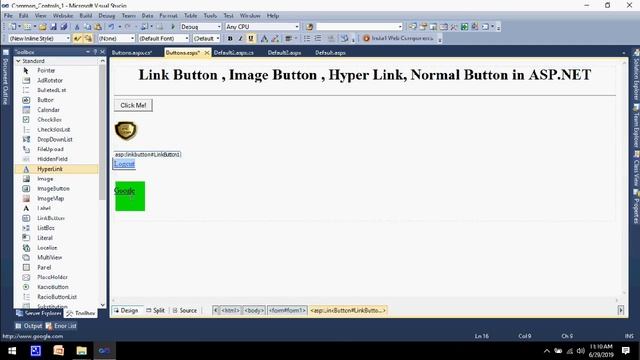
Task: Click the Save toolbar icon
Action: (x=53, y=27)
